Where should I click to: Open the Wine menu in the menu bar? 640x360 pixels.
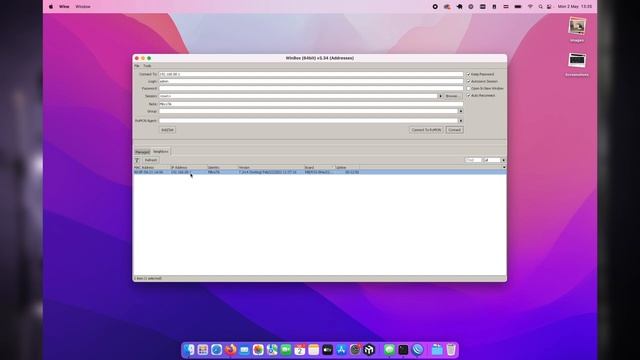click(x=64, y=7)
